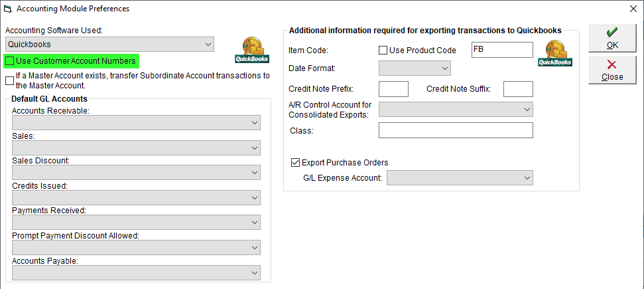Open the A/R Control Account dropdown
Screen dimensions: 644x289
456,109
